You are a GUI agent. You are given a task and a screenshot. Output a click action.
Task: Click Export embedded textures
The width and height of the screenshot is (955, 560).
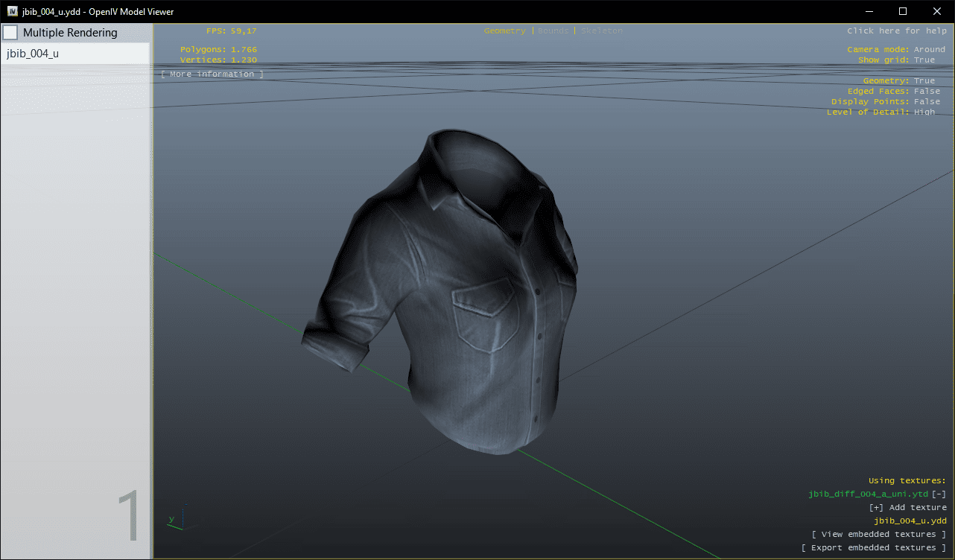[873, 548]
